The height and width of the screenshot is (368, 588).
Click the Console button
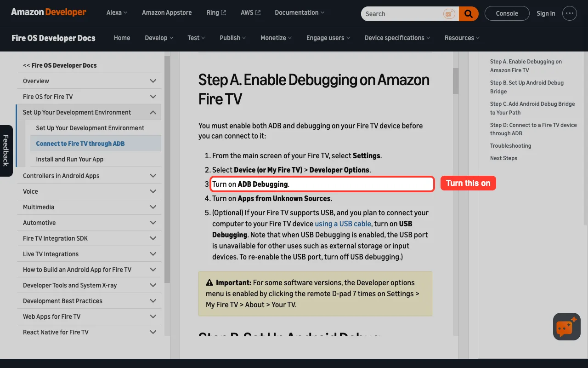(507, 13)
